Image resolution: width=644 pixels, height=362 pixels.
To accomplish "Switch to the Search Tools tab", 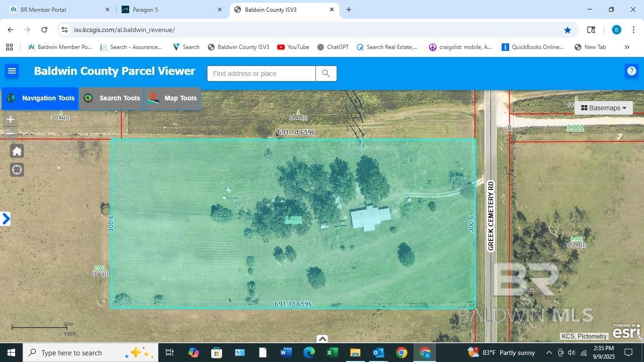I will [111, 98].
